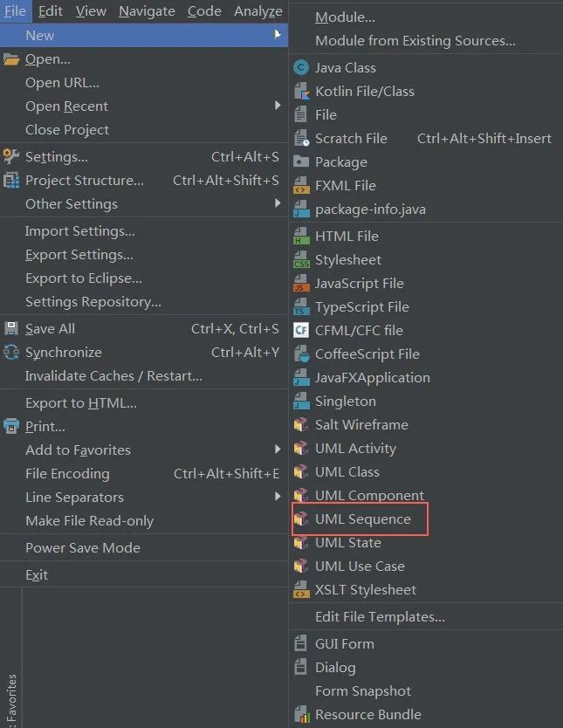This screenshot has height=728, width=563.
Task: Open the Edit menu
Action: click(50, 10)
